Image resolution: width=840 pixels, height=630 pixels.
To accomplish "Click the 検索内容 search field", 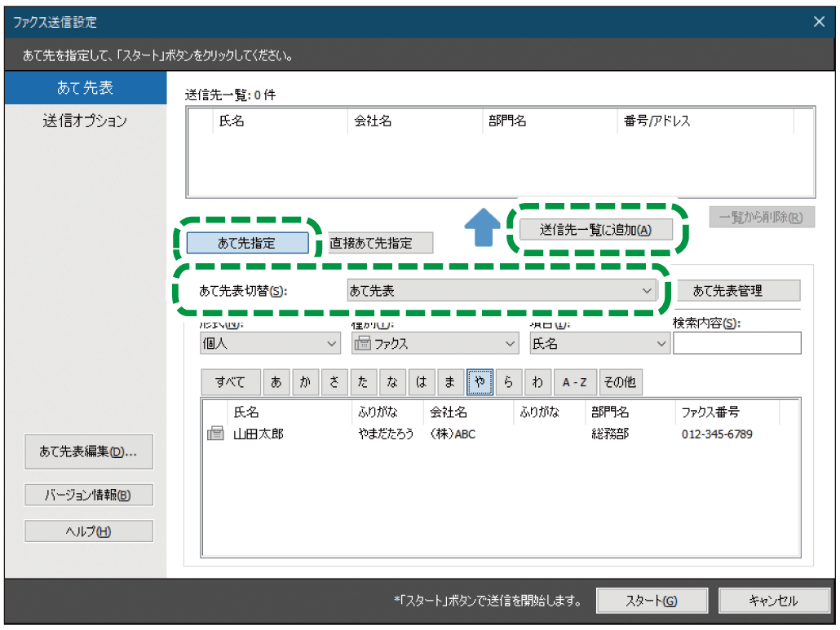I will (x=737, y=343).
